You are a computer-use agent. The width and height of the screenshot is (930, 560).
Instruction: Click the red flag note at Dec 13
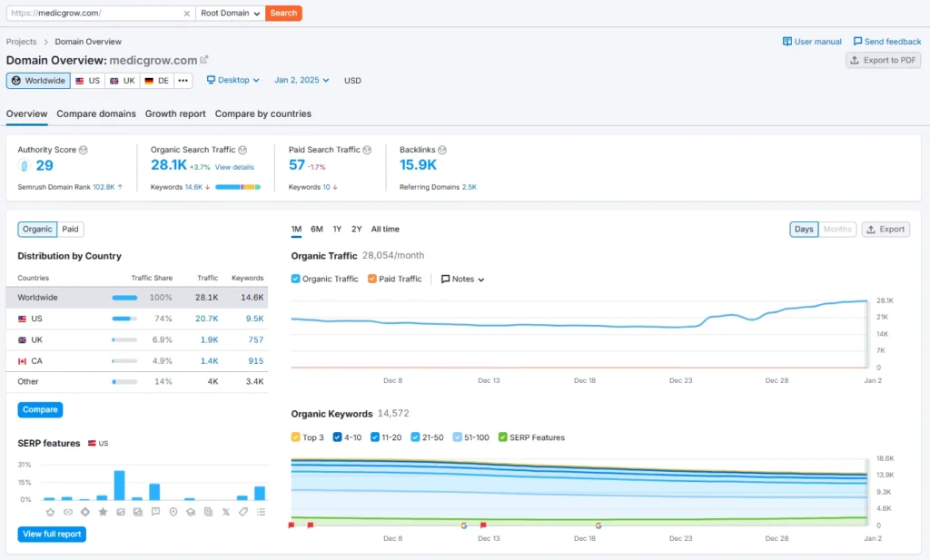click(483, 525)
